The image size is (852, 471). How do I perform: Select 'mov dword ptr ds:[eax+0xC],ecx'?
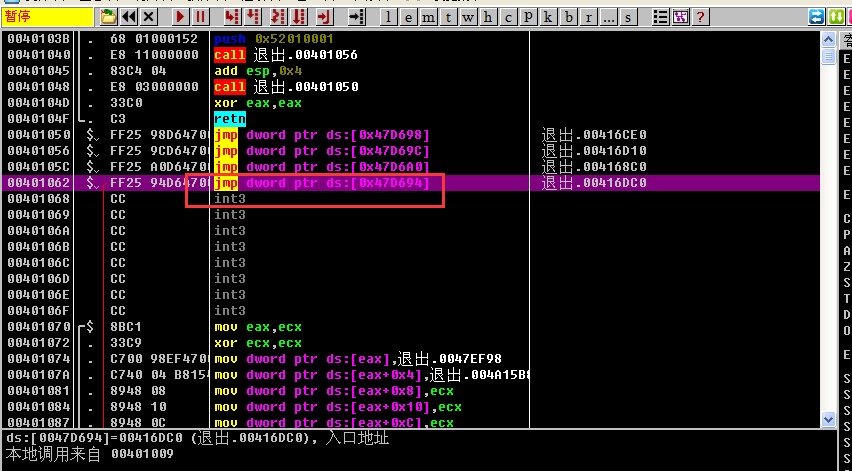pyautogui.click(x=334, y=422)
